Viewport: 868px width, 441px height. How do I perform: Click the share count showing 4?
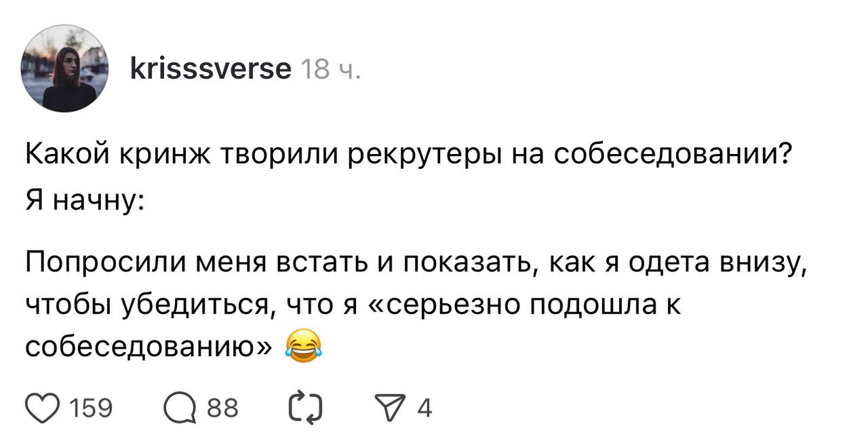coord(425,408)
